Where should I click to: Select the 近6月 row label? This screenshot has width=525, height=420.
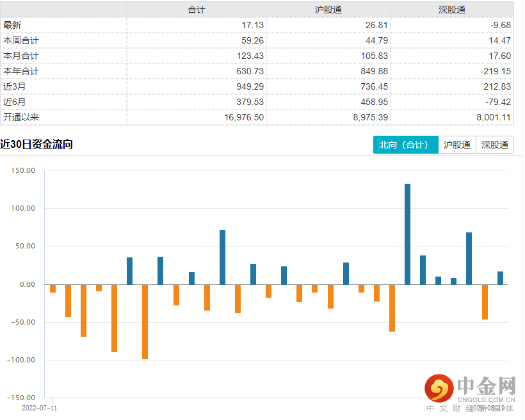coord(14,102)
